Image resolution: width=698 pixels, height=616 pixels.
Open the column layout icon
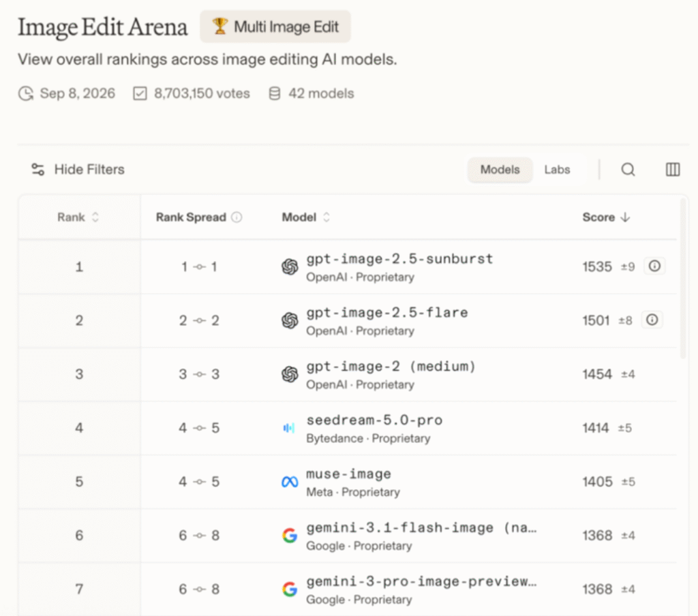click(673, 170)
